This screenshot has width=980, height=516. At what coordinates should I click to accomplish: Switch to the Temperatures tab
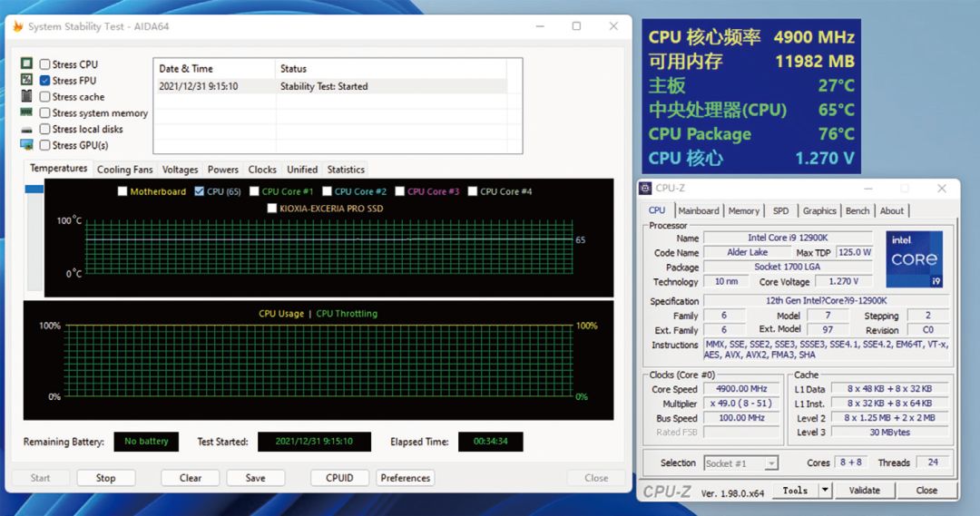[x=59, y=169]
